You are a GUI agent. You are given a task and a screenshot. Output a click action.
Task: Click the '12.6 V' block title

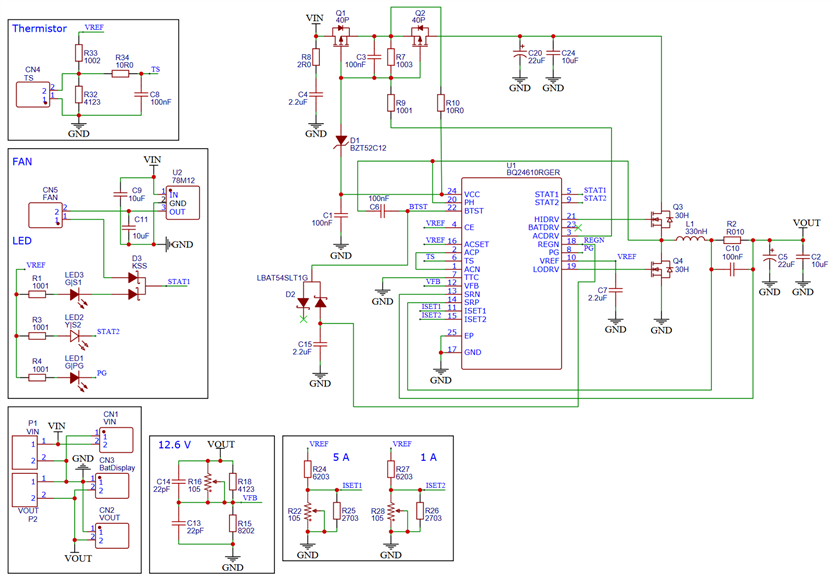pyautogui.click(x=175, y=445)
